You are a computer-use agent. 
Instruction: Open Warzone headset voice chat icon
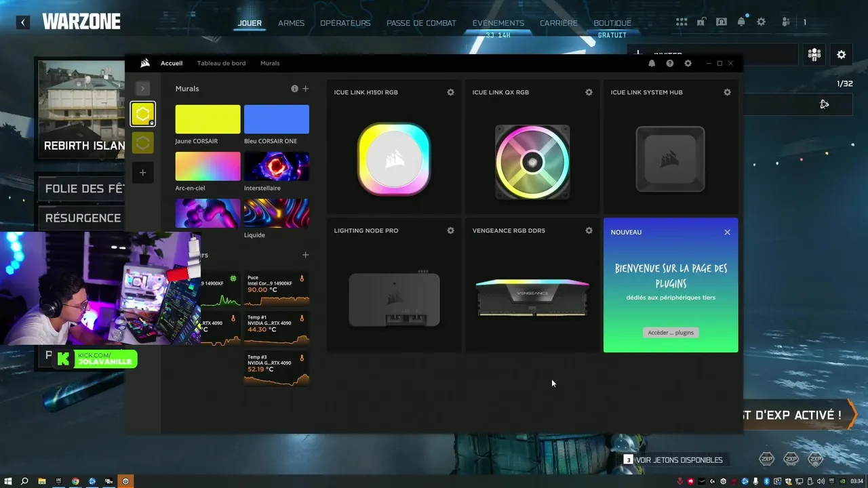click(722, 22)
